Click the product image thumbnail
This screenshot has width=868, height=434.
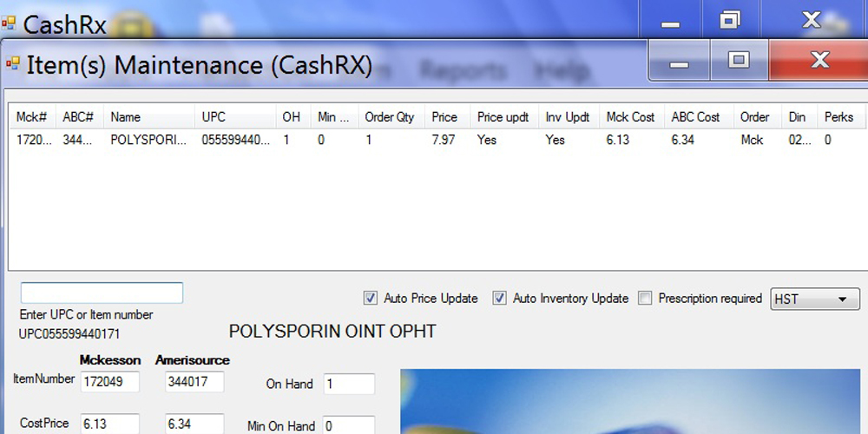point(630,401)
